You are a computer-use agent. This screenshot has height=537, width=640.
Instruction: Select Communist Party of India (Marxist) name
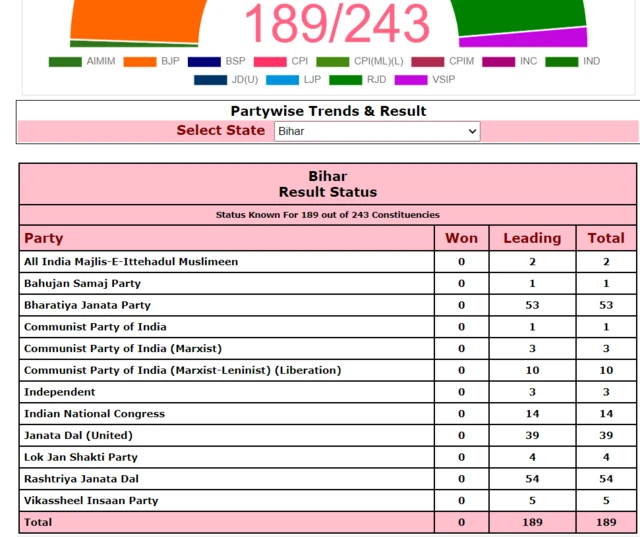coord(123,348)
